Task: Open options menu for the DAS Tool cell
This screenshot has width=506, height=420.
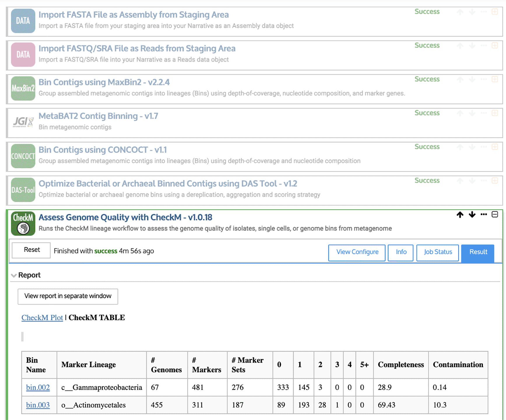Action: [x=484, y=181]
